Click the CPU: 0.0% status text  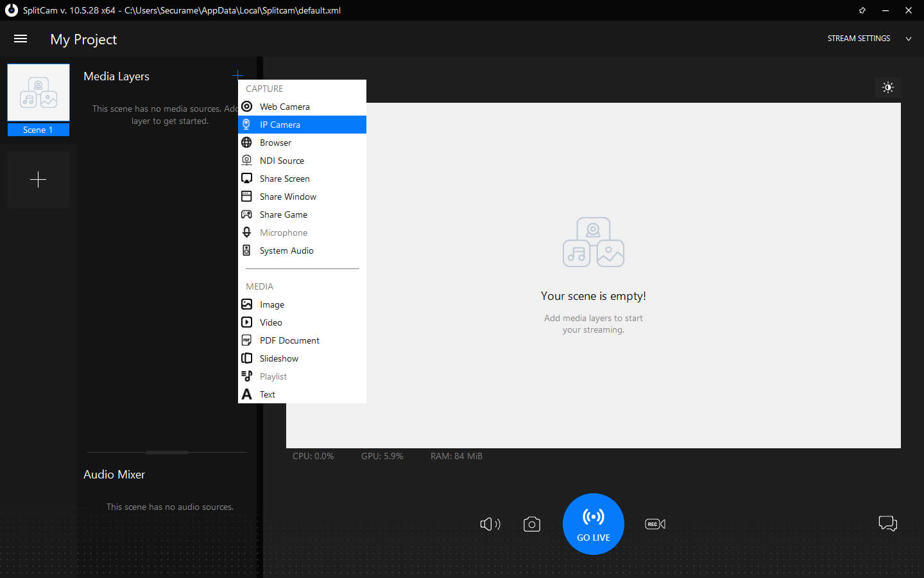[313, 456]
